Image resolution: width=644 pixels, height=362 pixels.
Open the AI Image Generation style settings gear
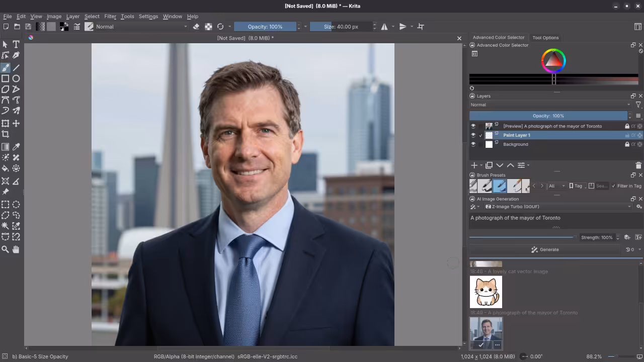click(x=638, y=206)
